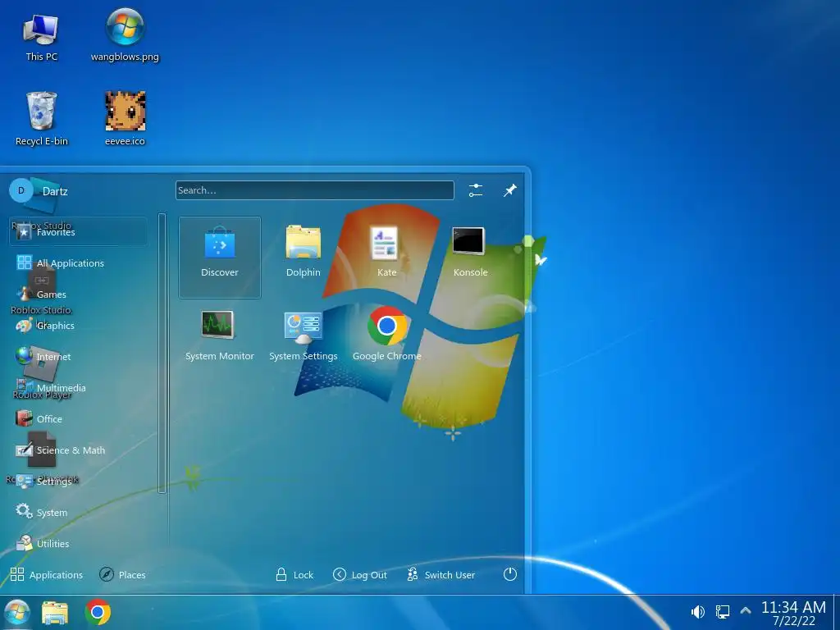Viewport: 840px width, 630px height.
Task: Open the Settings category
Action: click(78, 481)
